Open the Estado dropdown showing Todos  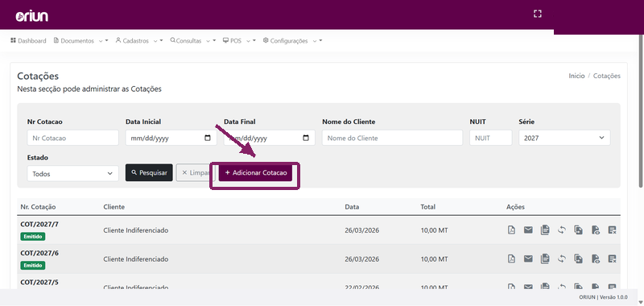pos(72,174)
